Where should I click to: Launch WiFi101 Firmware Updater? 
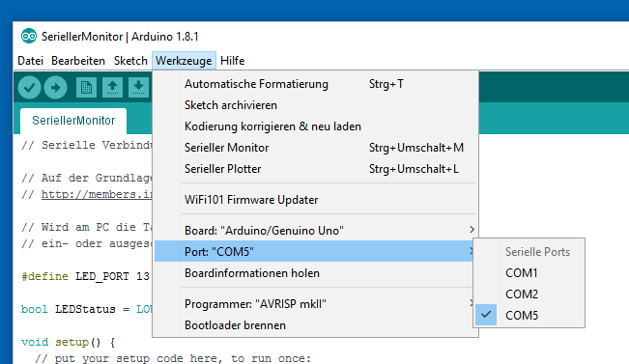(x=315, y=200)
